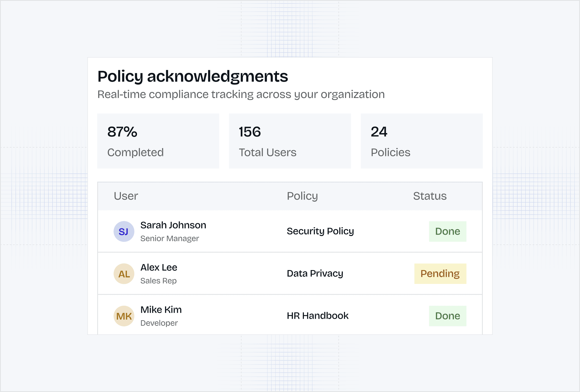This screenshot has height=392, width=580.
Task: Click Alex Lee's AL avatar
Action: (124, 274)
